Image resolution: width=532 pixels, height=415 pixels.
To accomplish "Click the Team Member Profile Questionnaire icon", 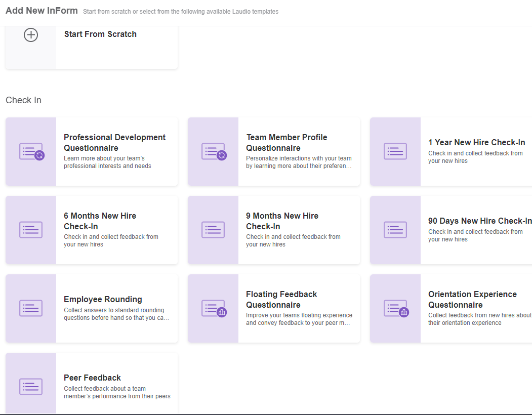I will pos(213,151).
